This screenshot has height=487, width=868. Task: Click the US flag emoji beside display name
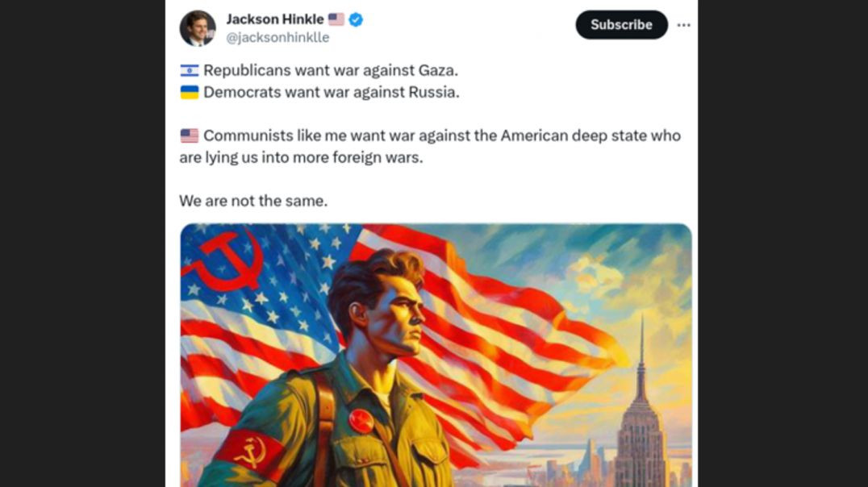coord(336,19)
